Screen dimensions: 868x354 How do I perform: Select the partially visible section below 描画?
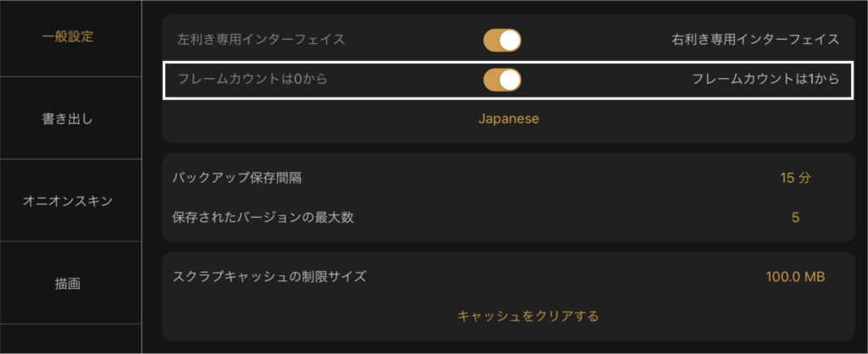(68, 339)
